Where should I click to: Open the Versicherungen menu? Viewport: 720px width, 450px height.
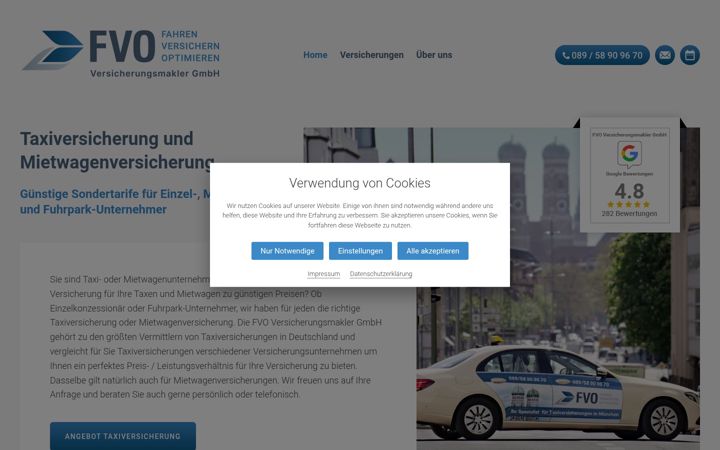(371, 55)
